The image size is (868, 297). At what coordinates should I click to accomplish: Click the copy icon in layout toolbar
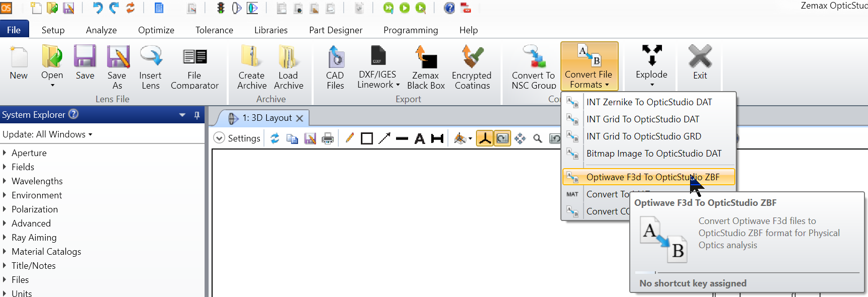[292, 138]
